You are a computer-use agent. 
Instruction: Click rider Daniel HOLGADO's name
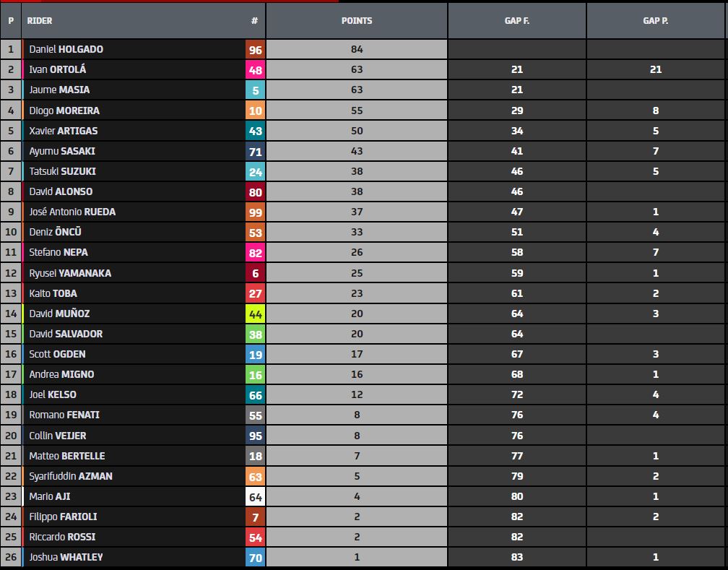pyautogui.click(x=66, y=50)
